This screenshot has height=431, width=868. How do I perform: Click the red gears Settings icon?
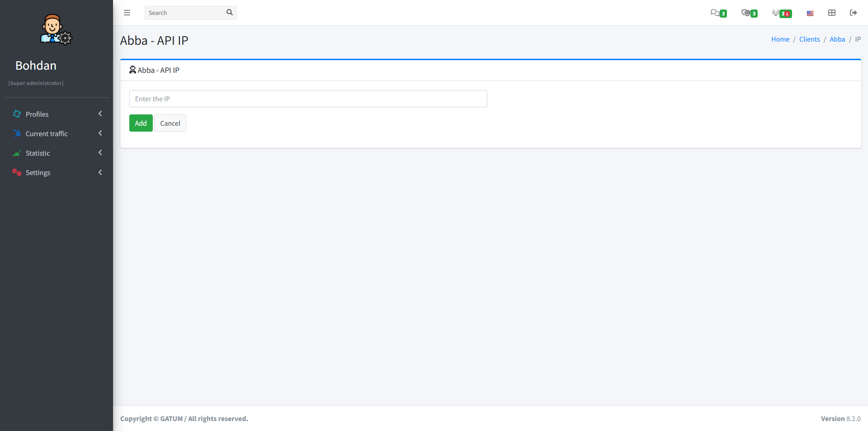tap(17, 172)
